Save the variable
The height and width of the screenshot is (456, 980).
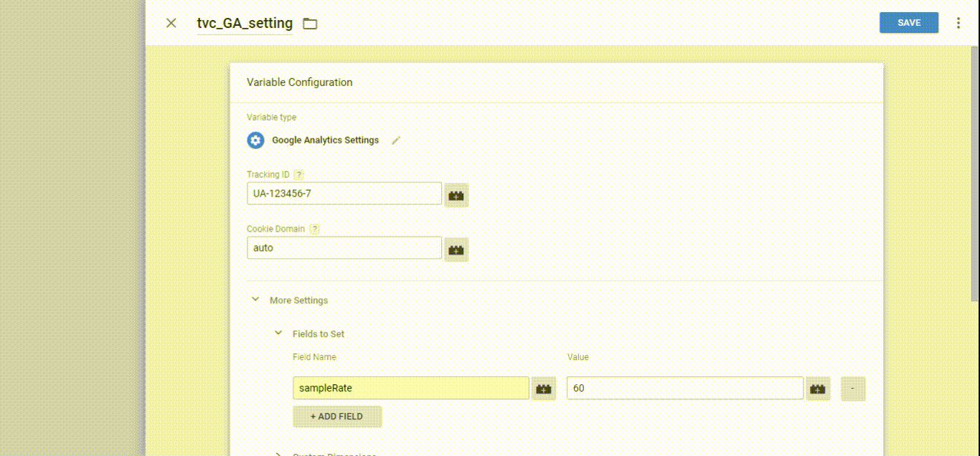pos(909,23)
